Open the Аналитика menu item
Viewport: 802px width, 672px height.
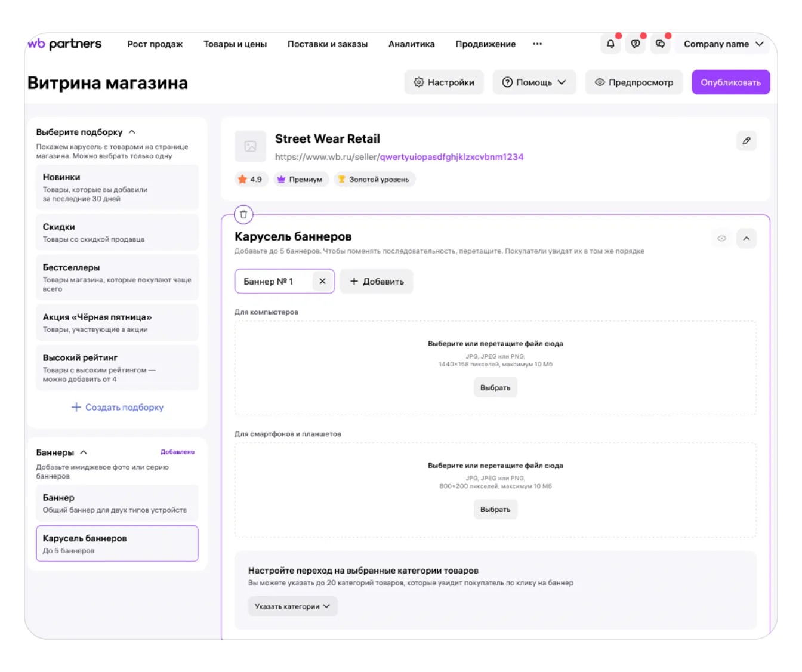[x=411, y=44]
